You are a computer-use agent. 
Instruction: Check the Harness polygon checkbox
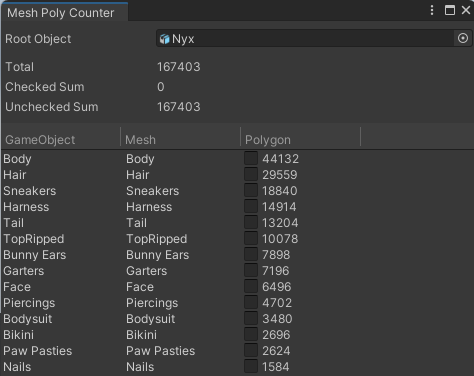click(251, 206)
